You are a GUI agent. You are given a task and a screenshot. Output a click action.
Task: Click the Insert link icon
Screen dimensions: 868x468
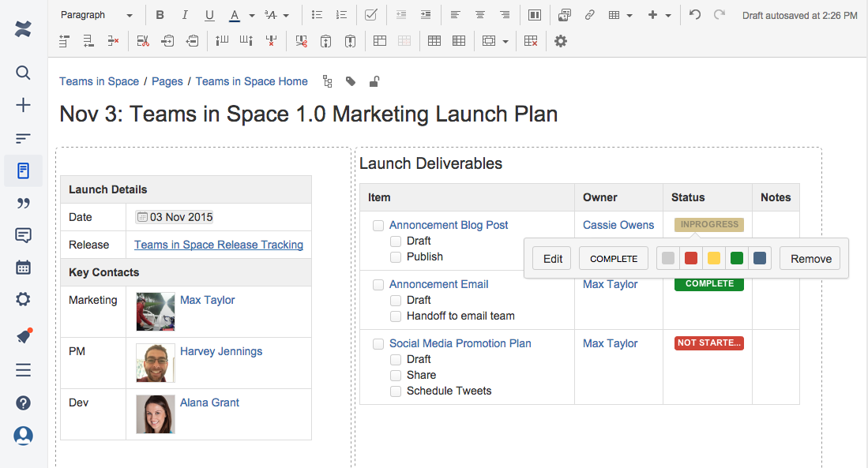point(589,15)
